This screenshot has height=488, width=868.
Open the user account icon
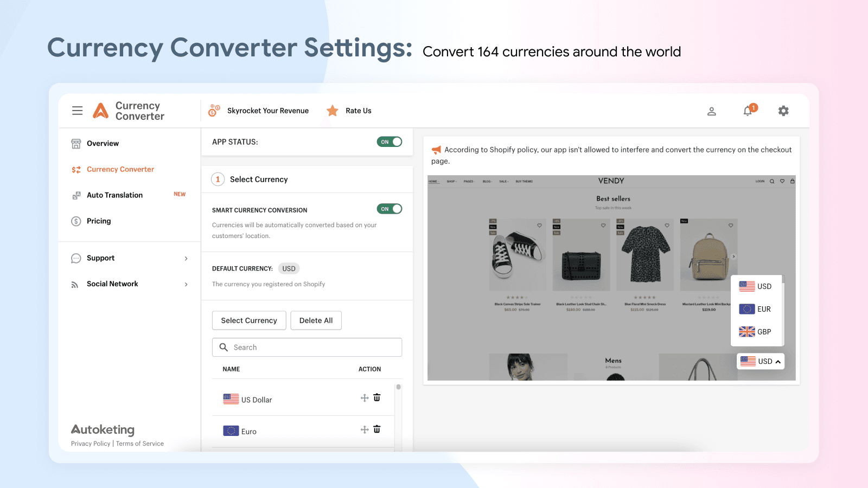(x=712, y=111)
